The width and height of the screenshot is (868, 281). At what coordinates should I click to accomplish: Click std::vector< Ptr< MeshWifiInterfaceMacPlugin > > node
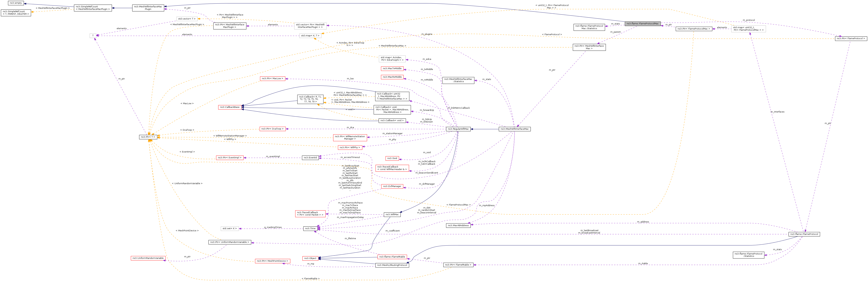point(310,26)
